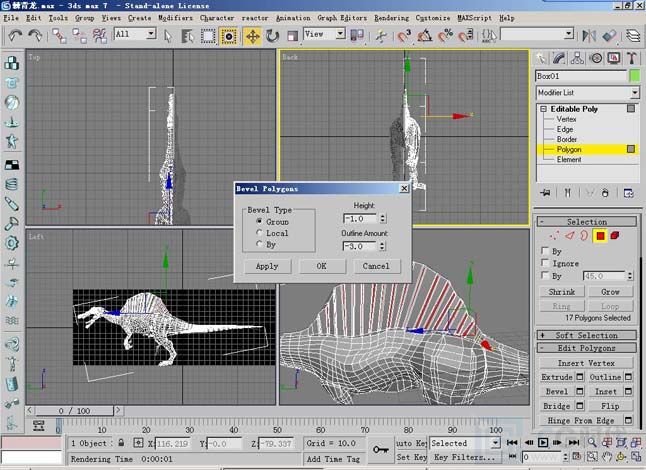This screenshot has width=646, height=470.
Task: Open the Hierarchy command panel tab
Action: tap(577, 58)
